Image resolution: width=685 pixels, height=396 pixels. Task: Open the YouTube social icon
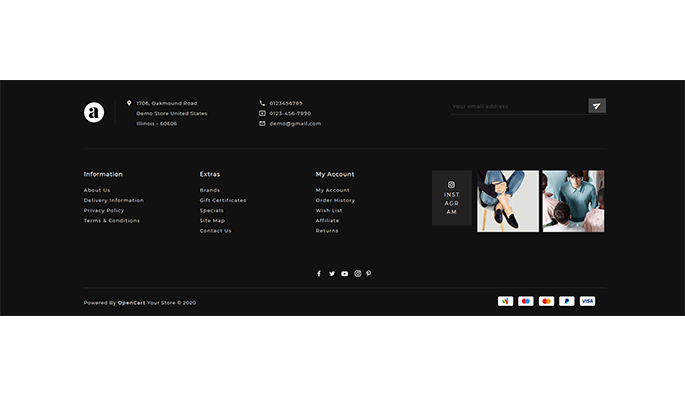(x=345, y=274)
